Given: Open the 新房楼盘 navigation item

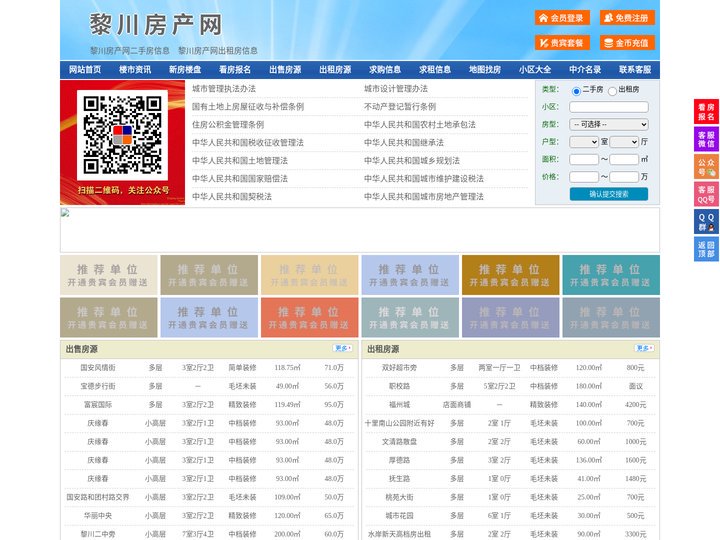Looking at the screenshot, I should [185, 70].
